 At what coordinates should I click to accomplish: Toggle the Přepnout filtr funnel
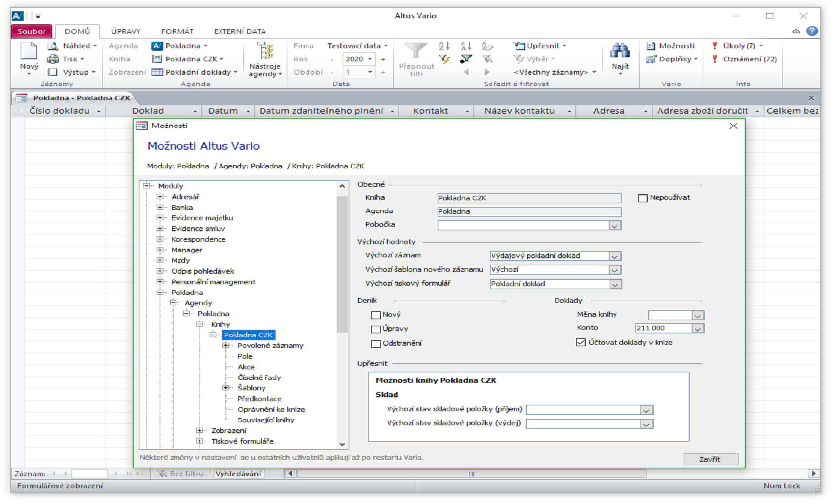416,52
